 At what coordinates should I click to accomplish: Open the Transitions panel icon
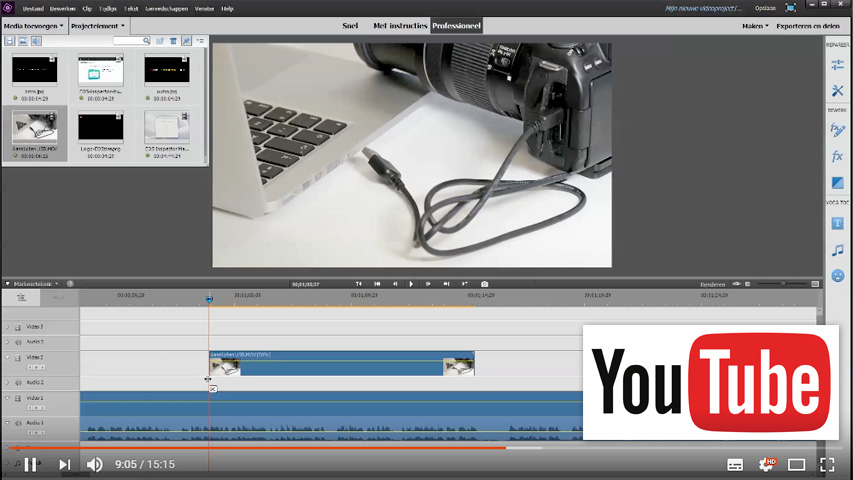point(837,183)
